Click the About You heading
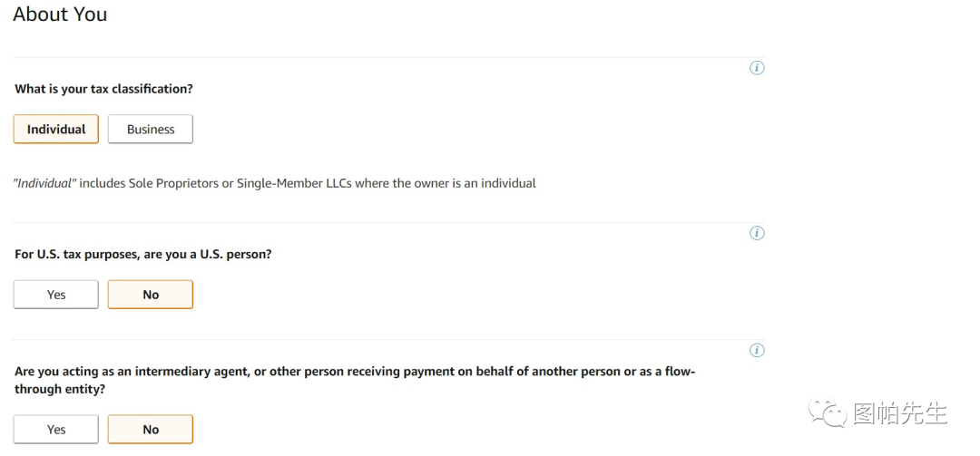The image size is (980, 456). pos(60,15)
